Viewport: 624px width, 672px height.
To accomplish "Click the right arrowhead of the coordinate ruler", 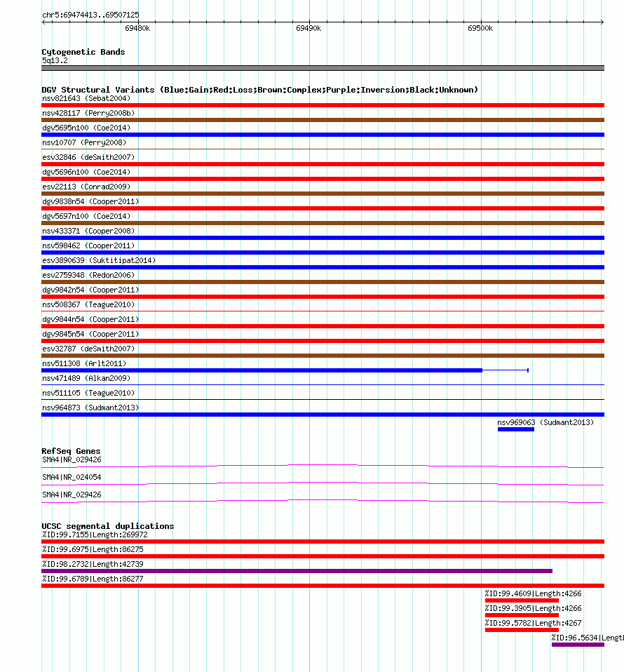I will pos(602,22).
